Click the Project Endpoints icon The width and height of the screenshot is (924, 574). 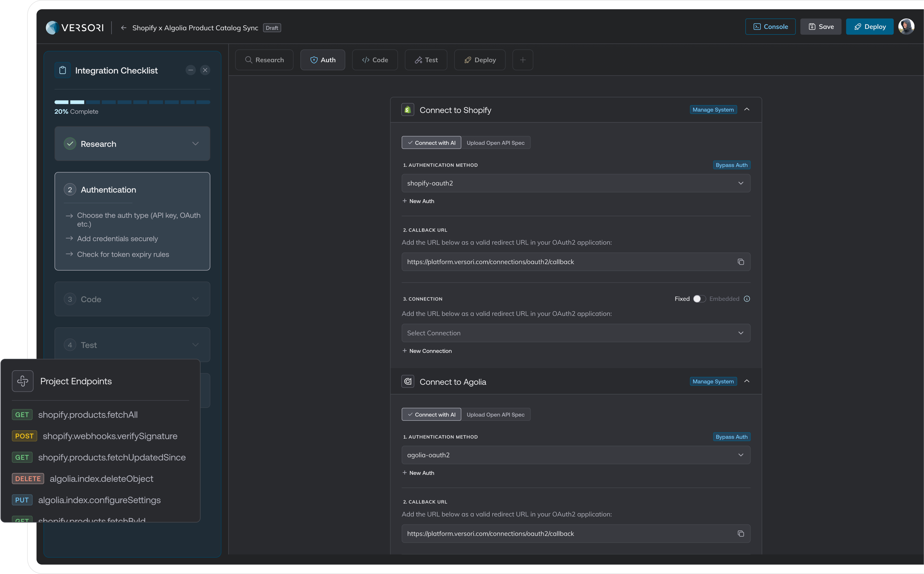pyautogui.click(x=23, y=381)
